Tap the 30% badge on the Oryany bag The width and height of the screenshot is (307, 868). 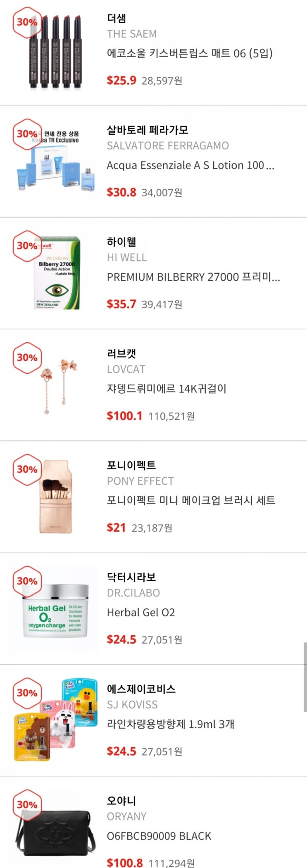(27, 804)
